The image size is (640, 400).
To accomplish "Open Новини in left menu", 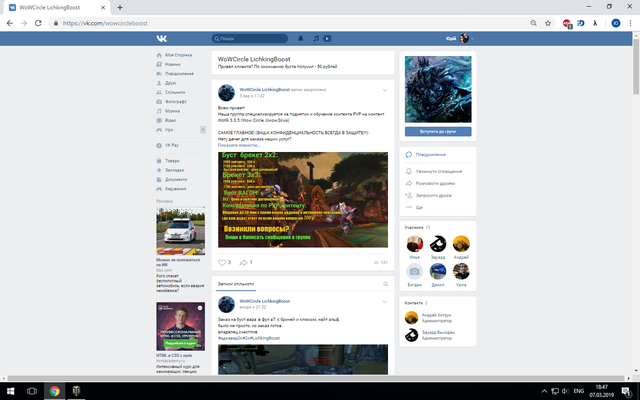I will pyautogui.click(x=172, y=64).
